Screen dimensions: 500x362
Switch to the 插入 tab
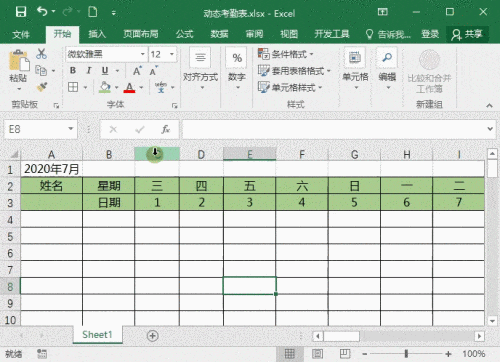[x=97, y=34]
